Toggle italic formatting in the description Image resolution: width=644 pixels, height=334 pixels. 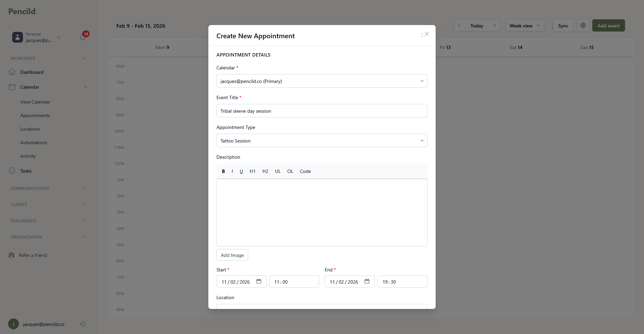(x=232, y=171)
